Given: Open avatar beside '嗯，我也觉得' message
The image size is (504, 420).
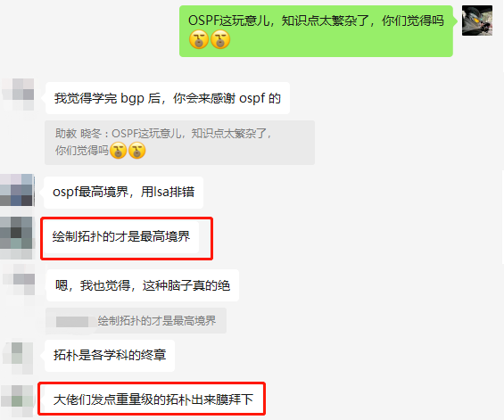Looking at the screenshot, I should pos(19,280).
